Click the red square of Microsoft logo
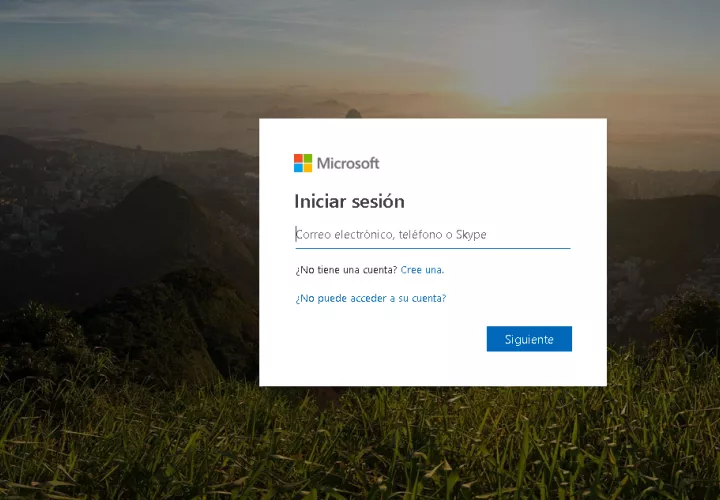Viewport: 720px width, 500px height. (x=298, y=158)
